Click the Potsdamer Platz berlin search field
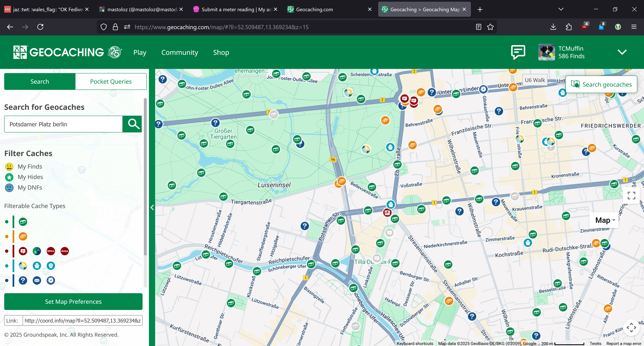The width and height of the screenshot is (644, 346). 63,124
